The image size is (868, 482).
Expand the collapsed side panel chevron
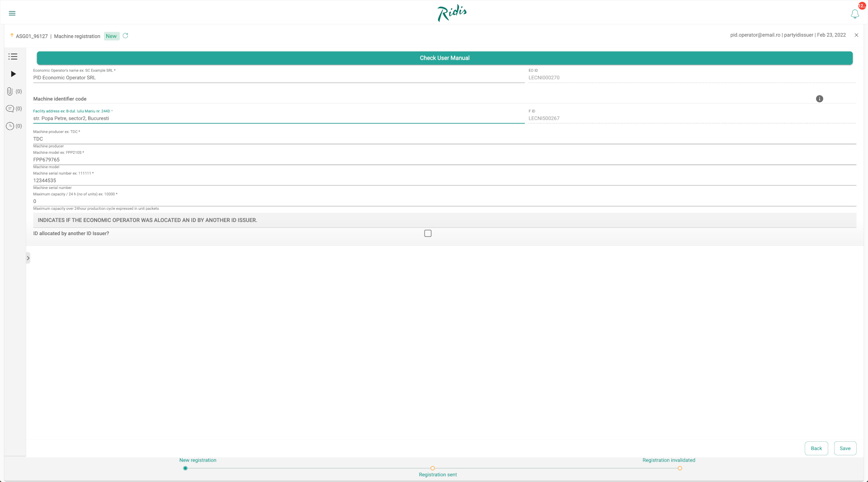pyautogui.click(x=28, y=258)
